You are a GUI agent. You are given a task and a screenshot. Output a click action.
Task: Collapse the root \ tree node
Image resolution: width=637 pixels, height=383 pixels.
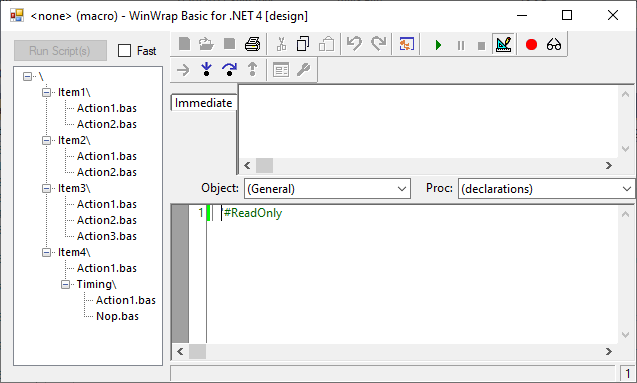pos(27,76)
